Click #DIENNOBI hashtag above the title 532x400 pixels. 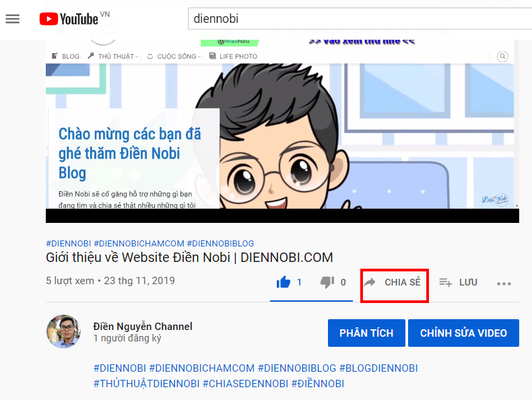point(69,244)
